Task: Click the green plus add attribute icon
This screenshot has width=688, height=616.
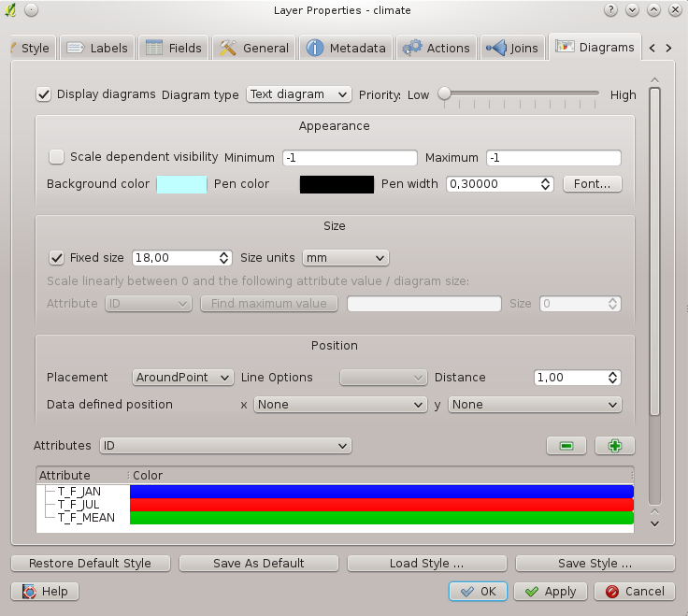Action: [x=614, y=446]
